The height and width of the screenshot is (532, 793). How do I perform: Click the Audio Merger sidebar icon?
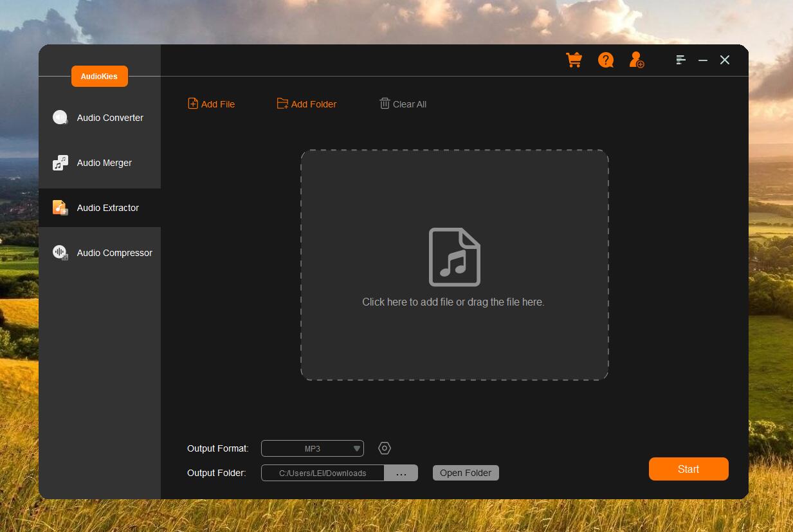click(x=60, y=163)
